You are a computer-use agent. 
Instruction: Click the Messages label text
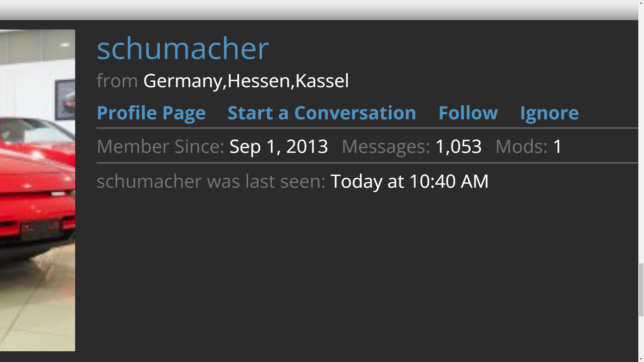386,146
